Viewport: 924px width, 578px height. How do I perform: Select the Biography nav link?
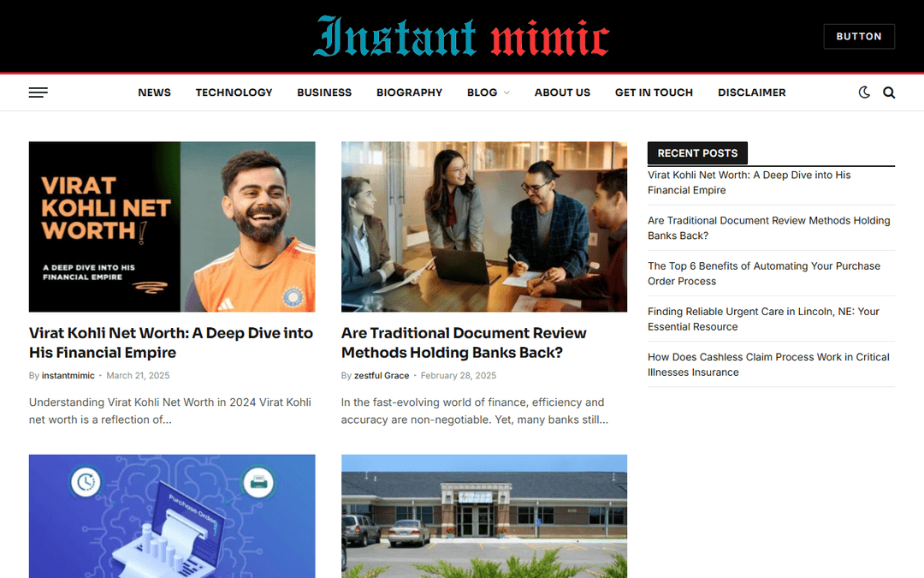click(x=409, y=92)
